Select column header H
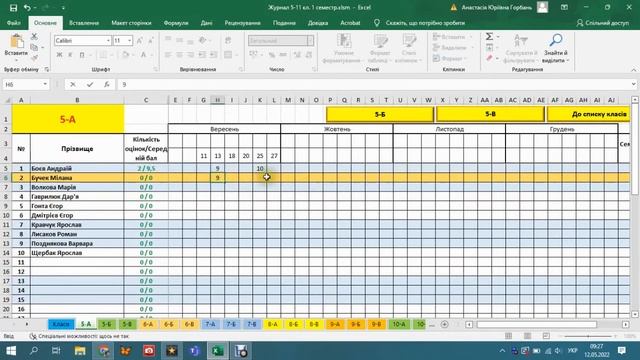Viewport: 640px width, 360px height. tap(218, 100)
